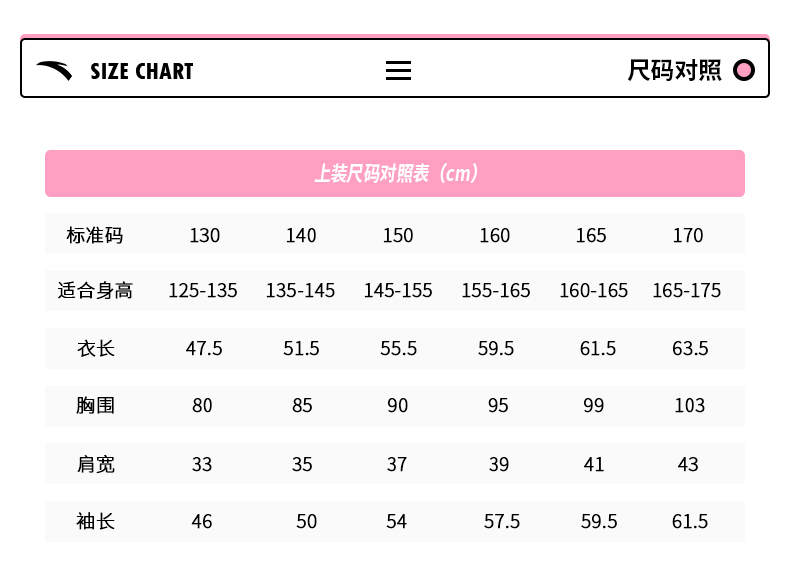Click the shoulder width value 37
790x564 pixels.
[x=397, y=464]
